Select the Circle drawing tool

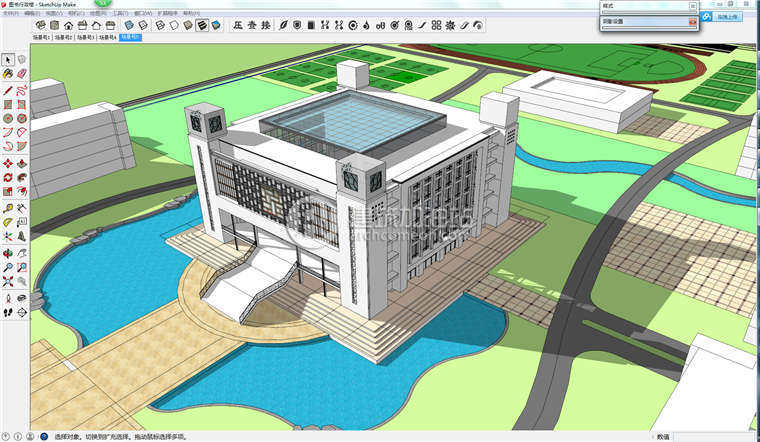(8, 118)
